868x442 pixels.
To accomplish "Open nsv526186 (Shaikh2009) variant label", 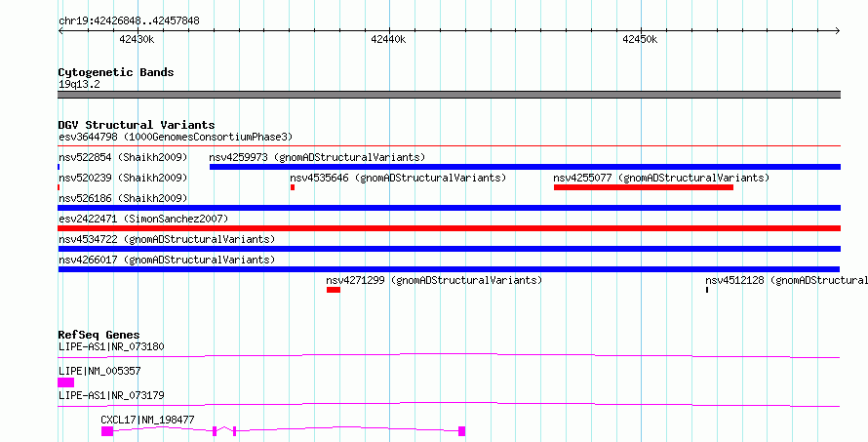I will [x=123, y=198].
